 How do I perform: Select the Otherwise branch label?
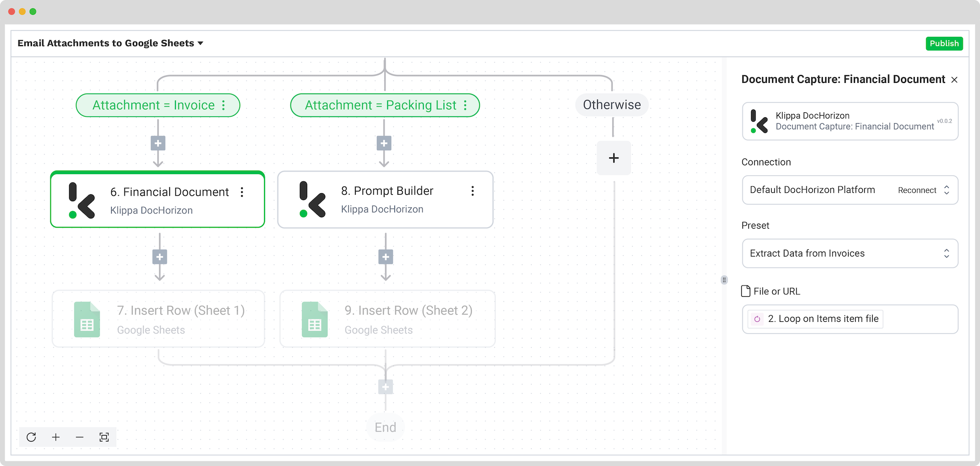point(612,104)
